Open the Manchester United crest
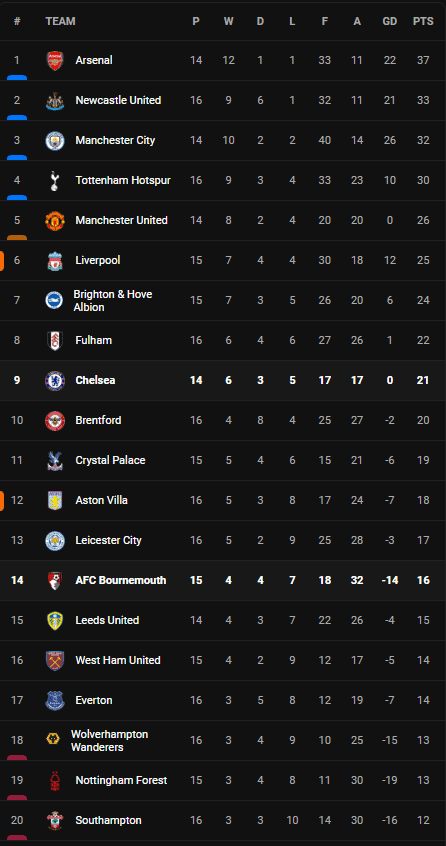446x846 pixels. click(54, 220)
